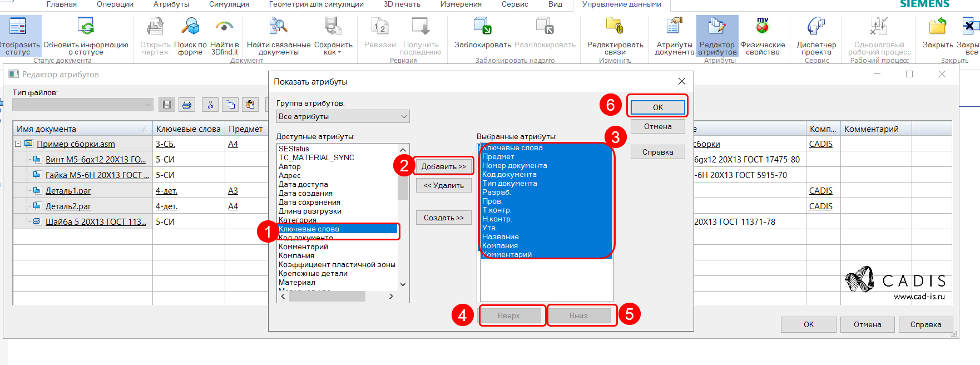The image size is (980, 365).
Task: Click Print icon in attribute editor toolbar
Action: (x=187, y=104)
